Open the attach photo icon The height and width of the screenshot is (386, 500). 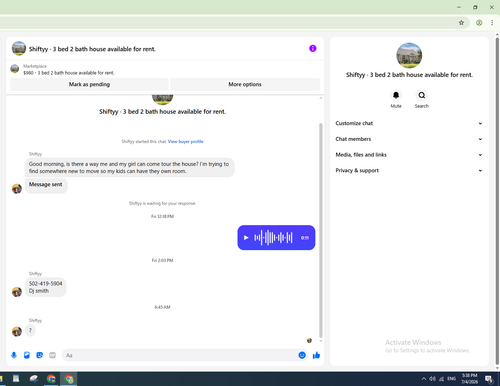27,355
